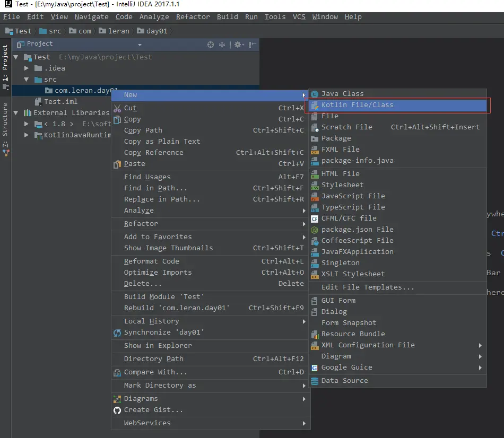Expand the XML Configuration File submenu arrow

(x=480, y=345)
